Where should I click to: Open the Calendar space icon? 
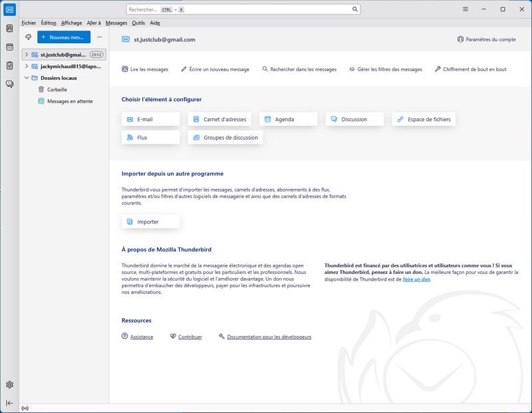[x=9, y=47]
